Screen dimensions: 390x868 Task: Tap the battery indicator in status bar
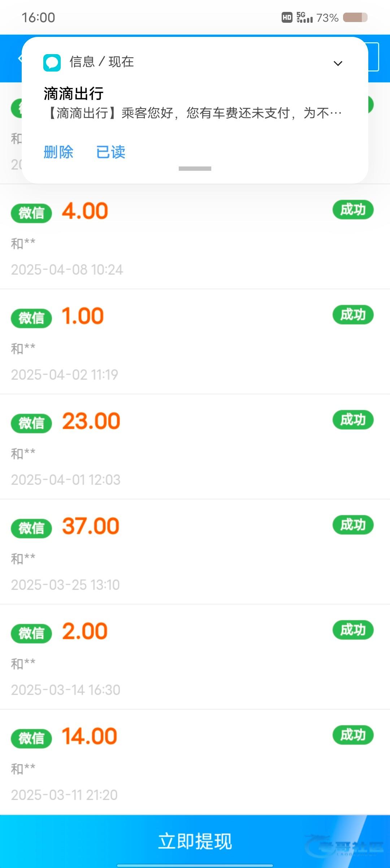355,17
